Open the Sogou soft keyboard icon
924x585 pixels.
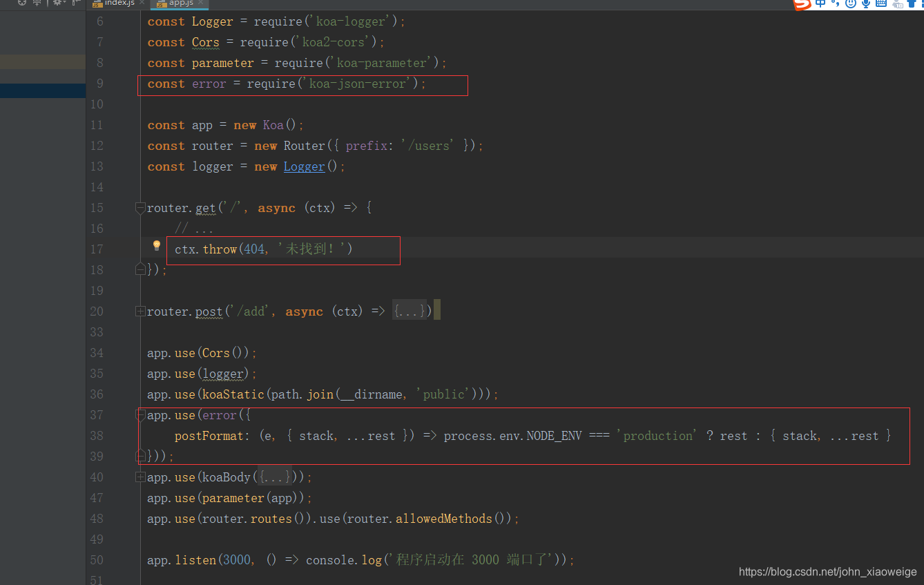[x=881, y=3]
